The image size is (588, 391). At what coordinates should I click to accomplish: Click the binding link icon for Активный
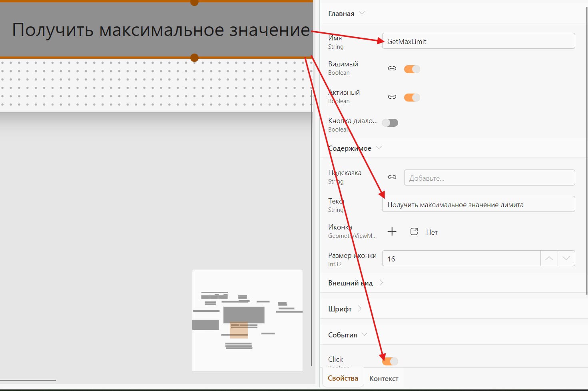pos(392,97)
